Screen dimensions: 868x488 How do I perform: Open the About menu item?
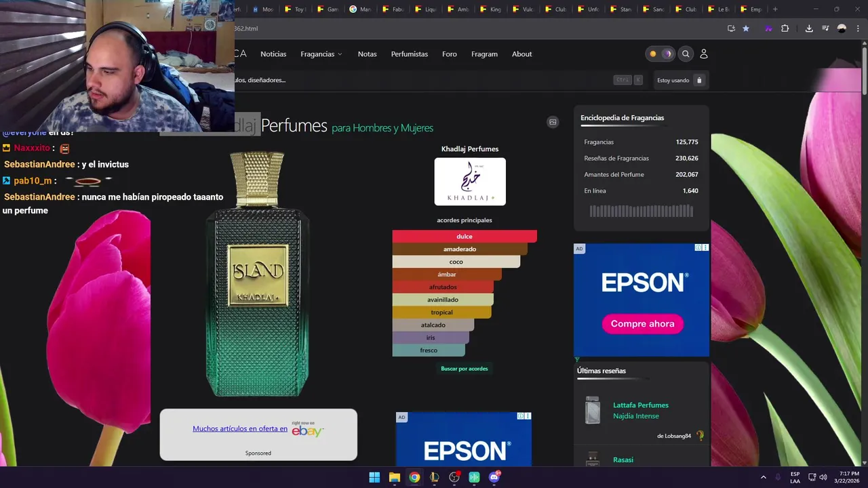click(x=522, y=54)
